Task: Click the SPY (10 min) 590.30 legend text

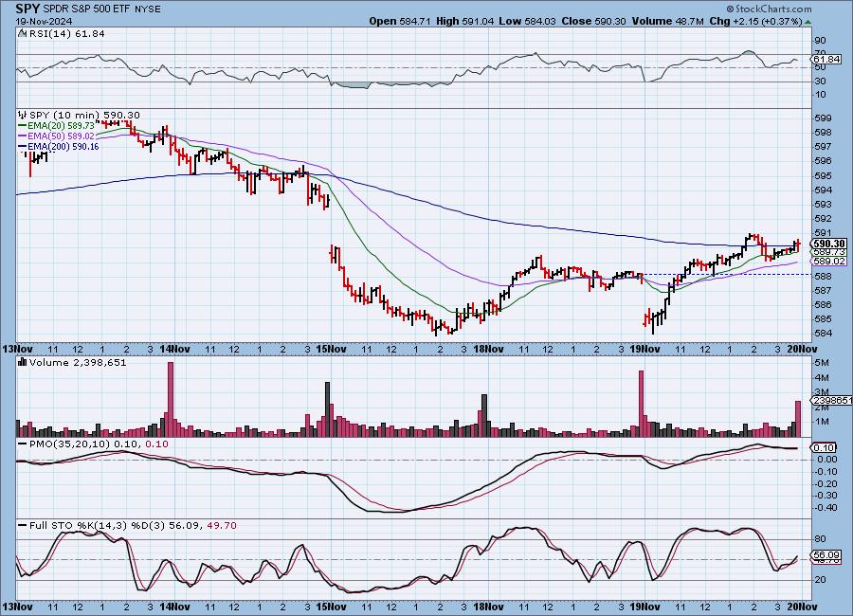Action: (x=84, y=115)
